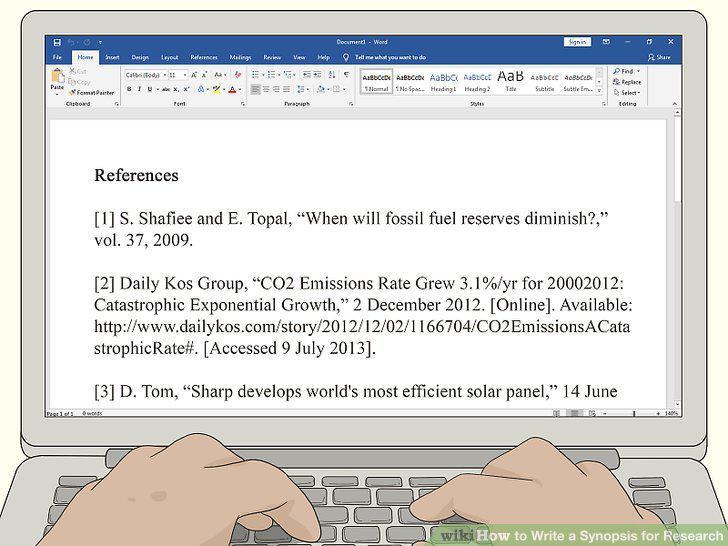Image resolution: width=728 pixels, height=546 pixels.
Task: Apply bullet list formatting
Action: tap(255, 75)
